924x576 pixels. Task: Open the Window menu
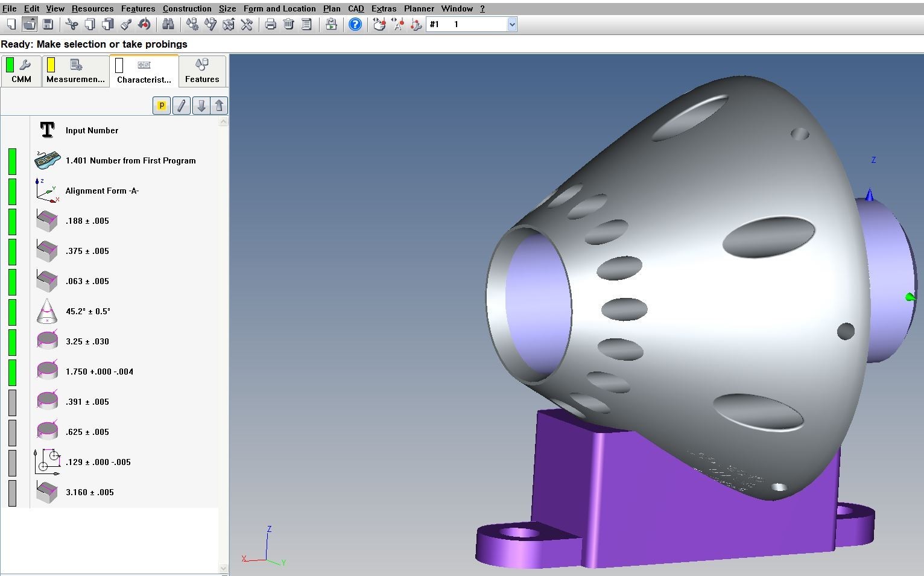click(457, 8)
